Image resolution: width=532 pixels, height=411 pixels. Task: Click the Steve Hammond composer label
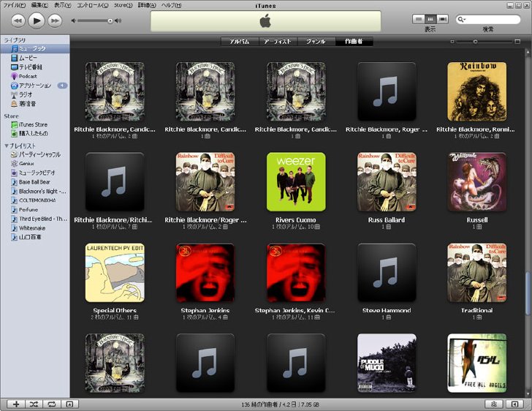pos(387,311)
